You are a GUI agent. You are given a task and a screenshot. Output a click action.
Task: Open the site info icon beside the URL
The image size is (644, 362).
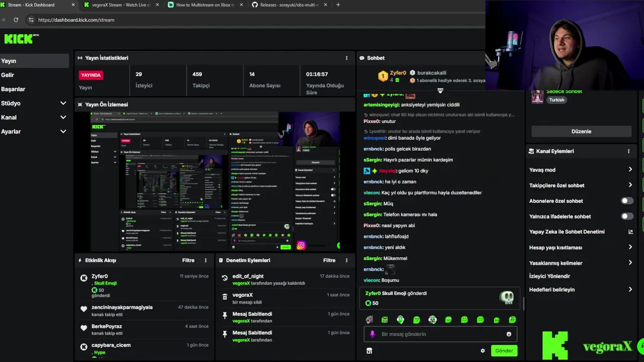click(31, 20)
